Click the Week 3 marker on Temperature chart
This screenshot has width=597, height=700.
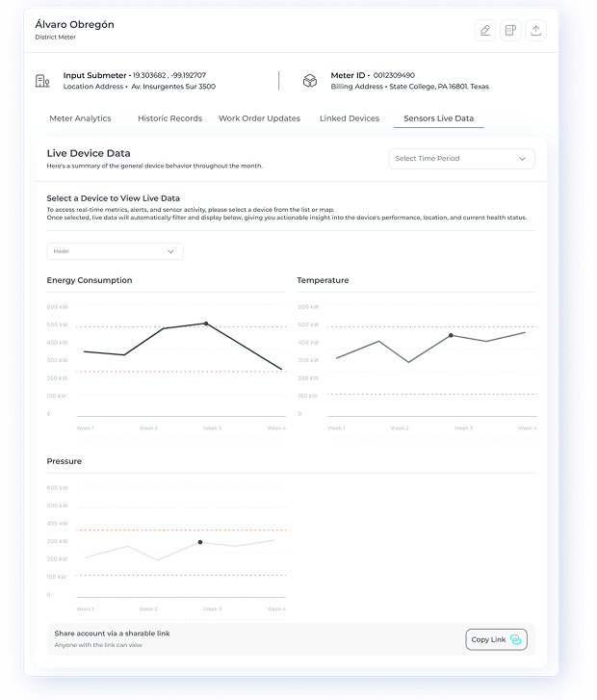451,335
